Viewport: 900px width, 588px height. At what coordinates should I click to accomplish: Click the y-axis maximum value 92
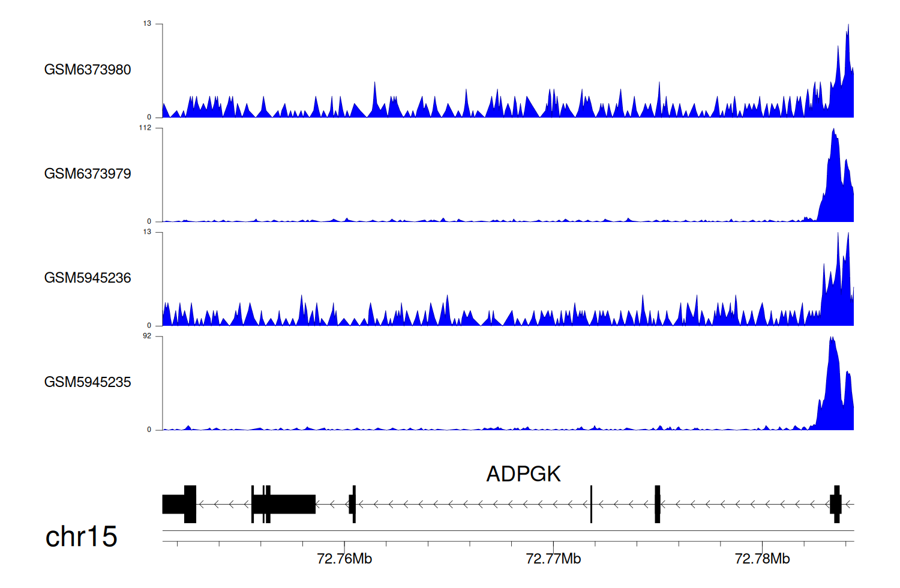pyautogui.click(x=147, y=336)
